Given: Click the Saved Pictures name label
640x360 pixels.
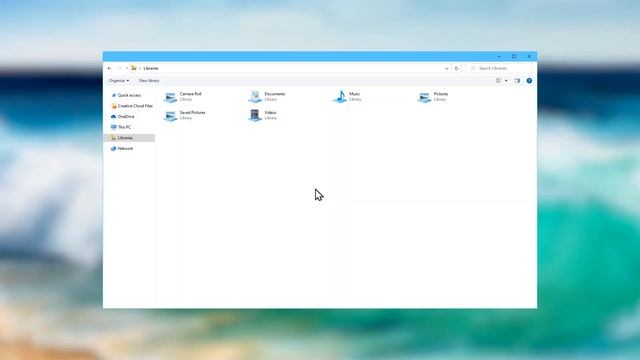Looking at the screenshot, I should [x=193, y=113].
